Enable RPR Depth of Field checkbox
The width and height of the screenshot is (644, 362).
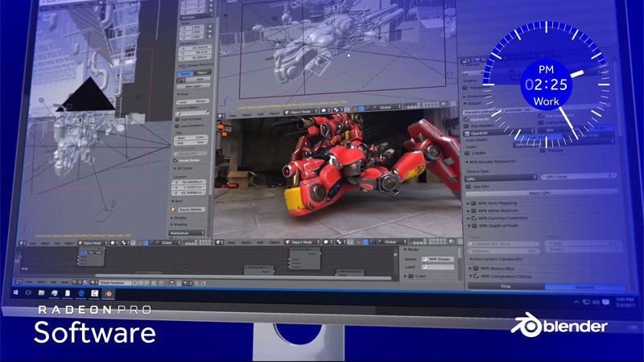pos(474,226)
